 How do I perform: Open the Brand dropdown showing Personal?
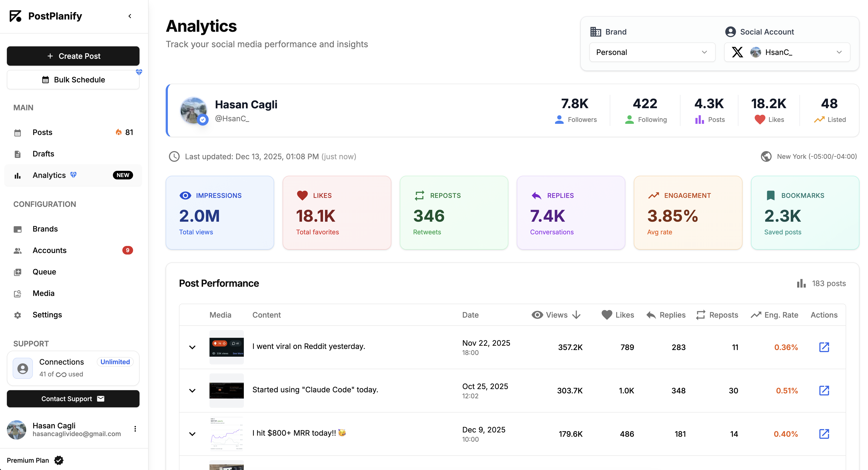point(652,52)
